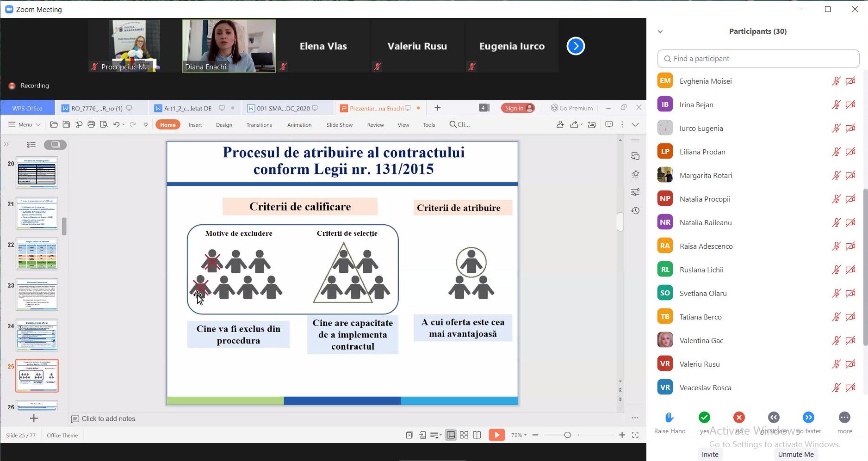Select slide 24 thumbnail

37,335
